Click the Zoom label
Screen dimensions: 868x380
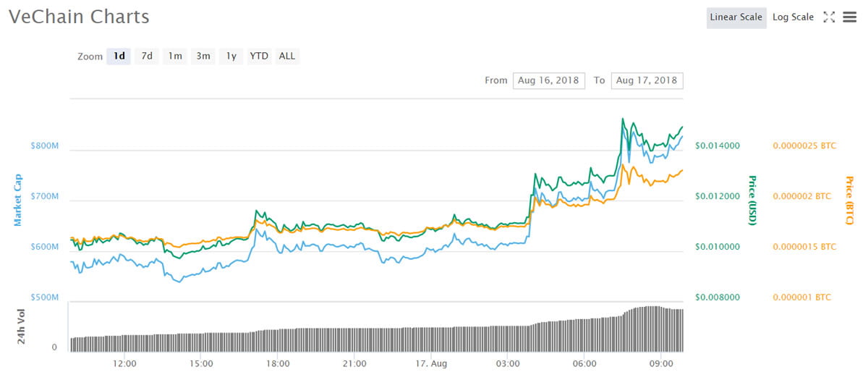point(90,56)
